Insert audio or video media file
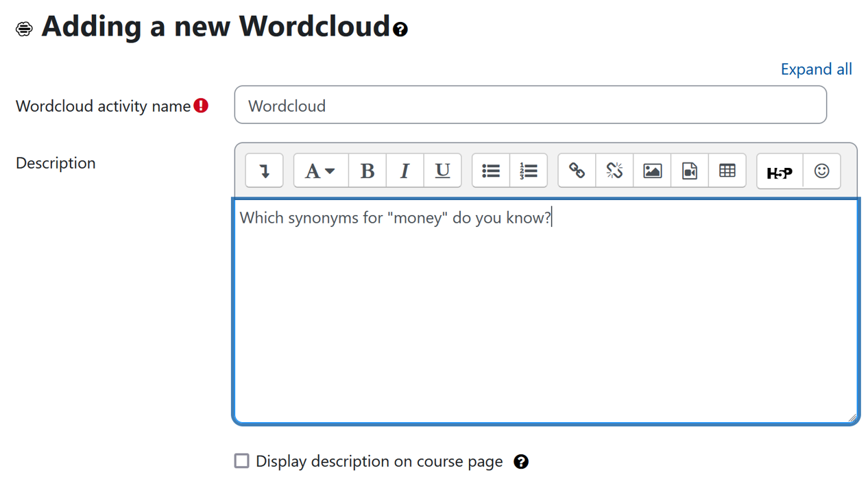Image resolution: width=868 pixels, height=479 pixels. [690, 171]
